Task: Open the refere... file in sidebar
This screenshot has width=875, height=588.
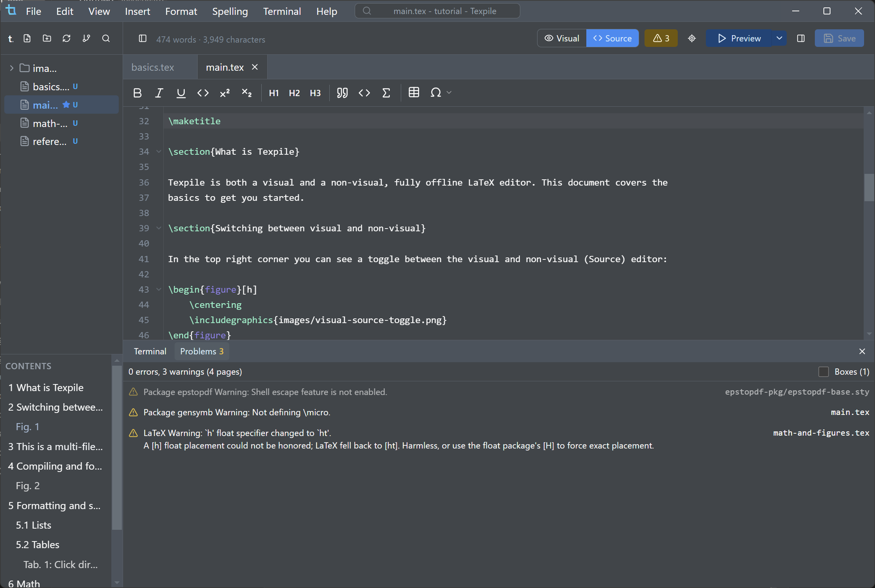Action: click(x=61, y=141)
